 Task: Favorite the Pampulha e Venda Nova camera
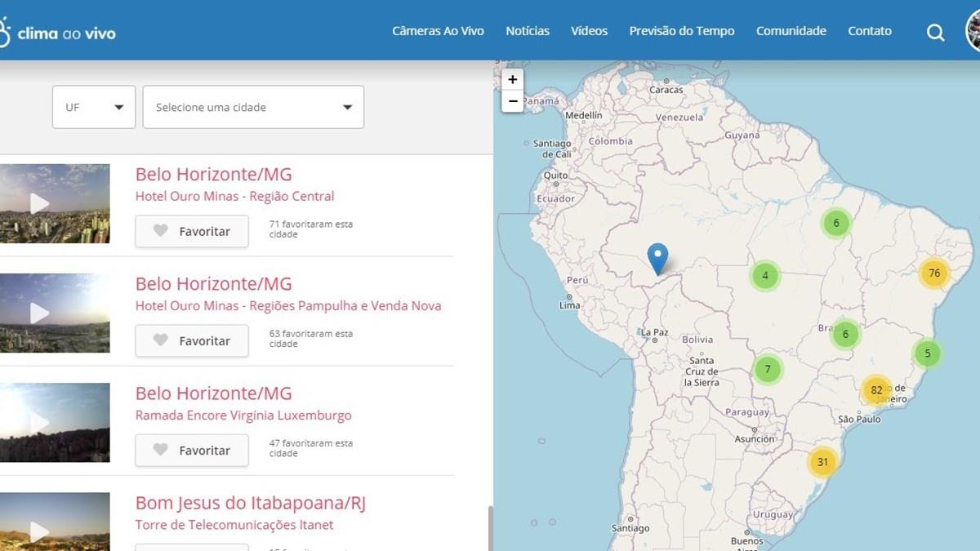(192, 340)
